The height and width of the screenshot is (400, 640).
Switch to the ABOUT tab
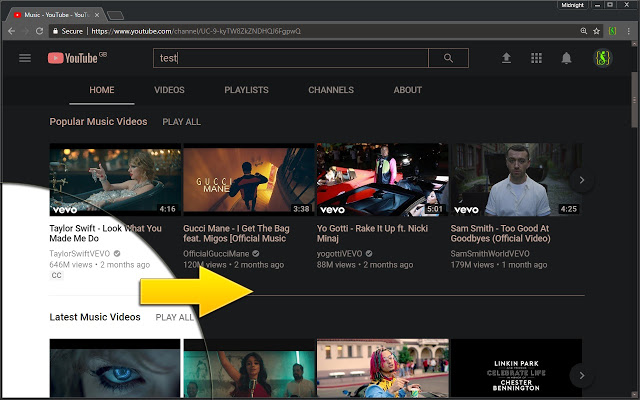tap(407, 90)
